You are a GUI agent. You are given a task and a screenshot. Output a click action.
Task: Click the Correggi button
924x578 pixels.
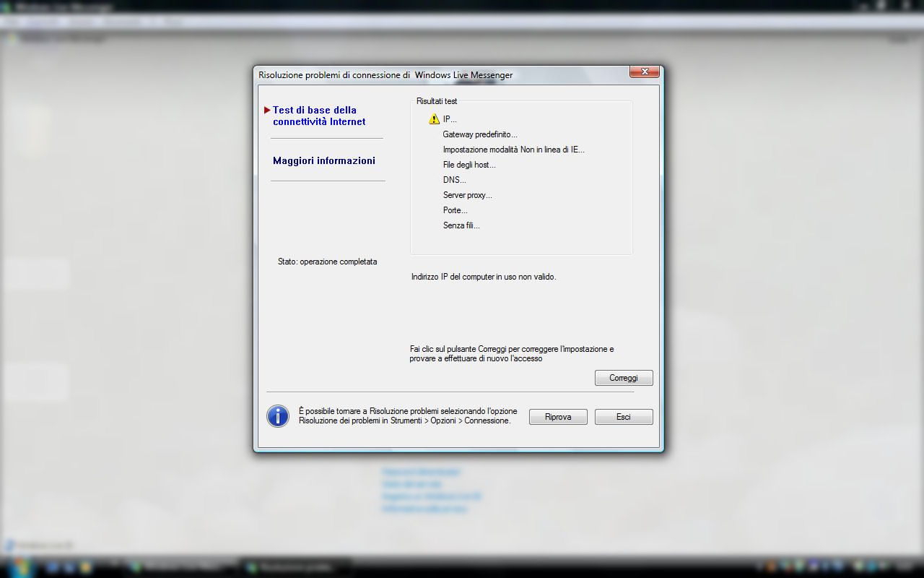click(624, 378)
